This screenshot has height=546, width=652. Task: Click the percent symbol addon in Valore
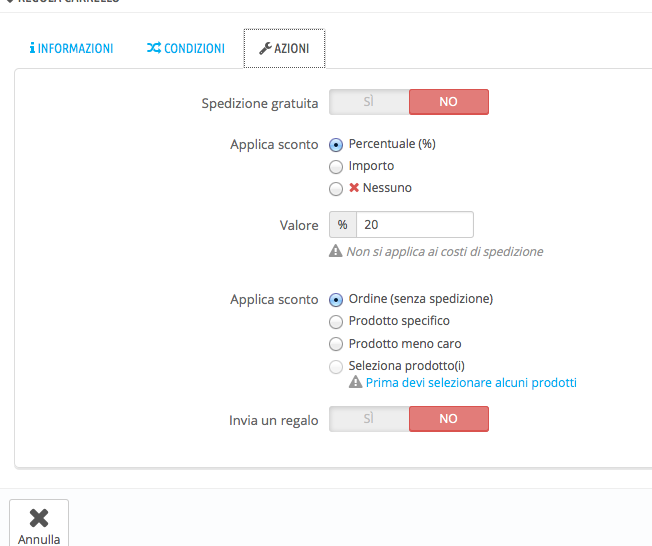[x=343, y=225]
